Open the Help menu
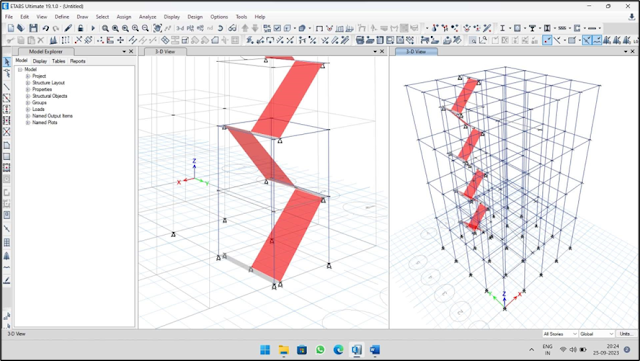 260,17
